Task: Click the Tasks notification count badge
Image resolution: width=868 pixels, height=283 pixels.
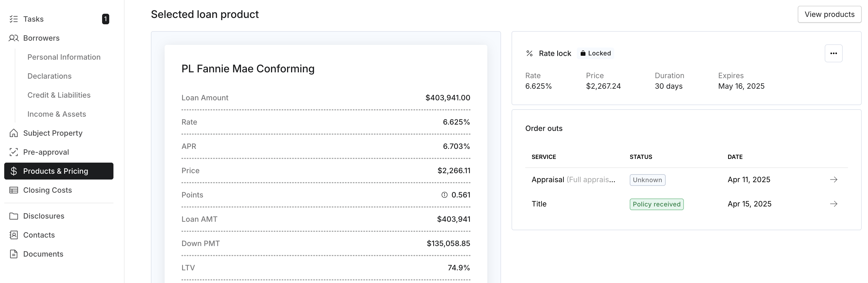Action: tap(106, 19)
